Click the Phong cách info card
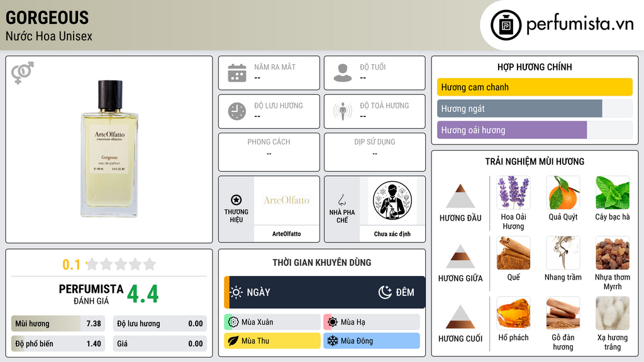 tap(269, 152)
